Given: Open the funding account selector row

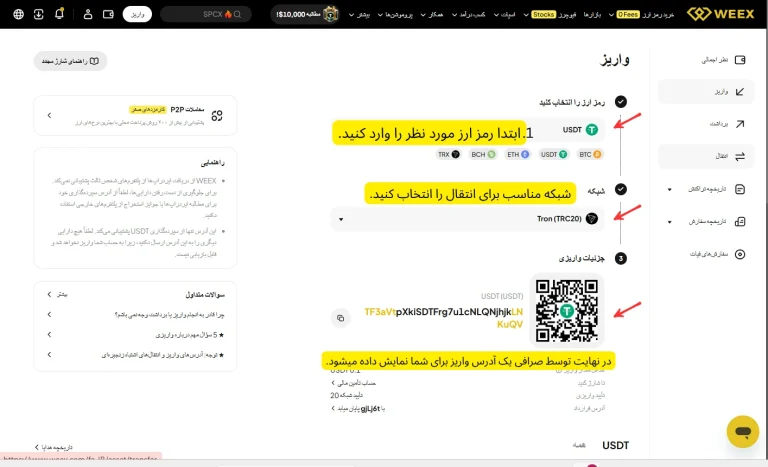Looking at the screenshot, I should click(354, 383).
